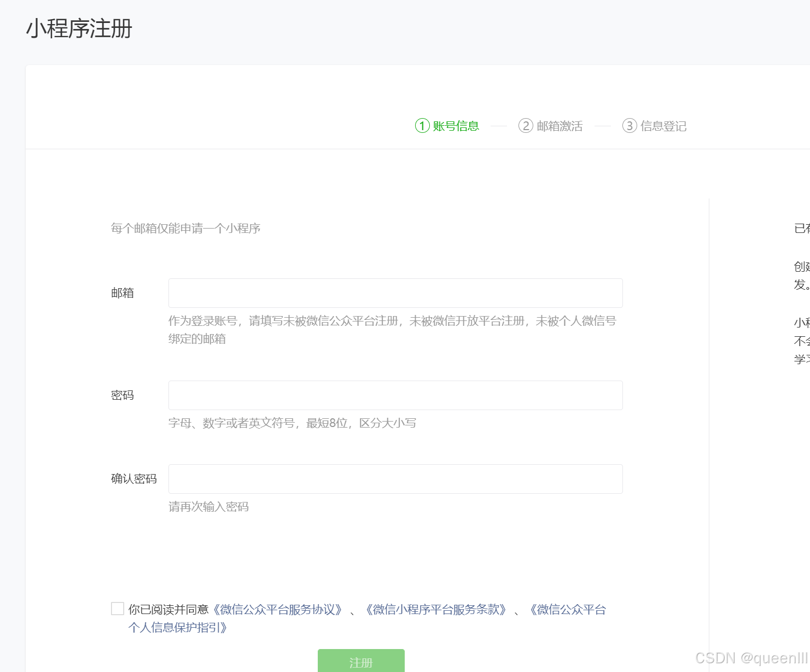
Task: Click the circled number 1 step icon
Action: click(x=422, y=126)
